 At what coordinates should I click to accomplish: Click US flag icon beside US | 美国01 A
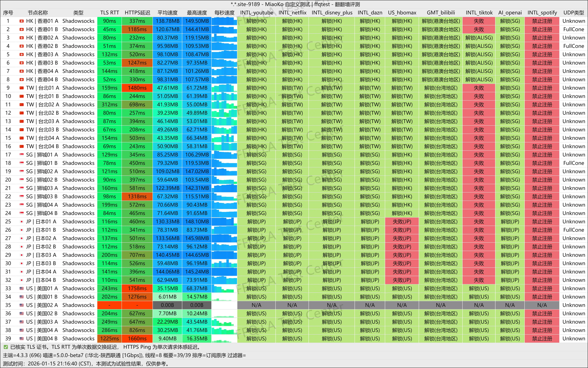(x=21, y=288)
